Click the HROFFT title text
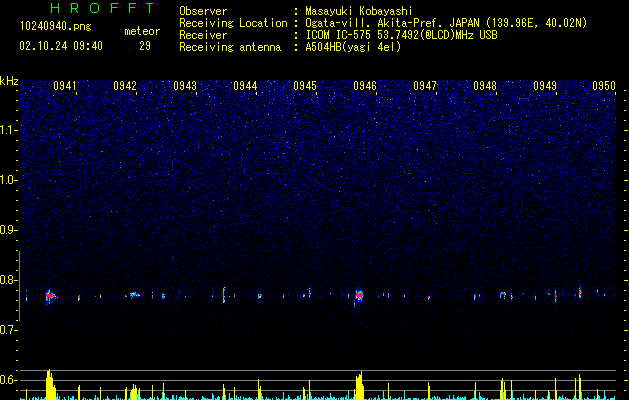 pos(102,8)
